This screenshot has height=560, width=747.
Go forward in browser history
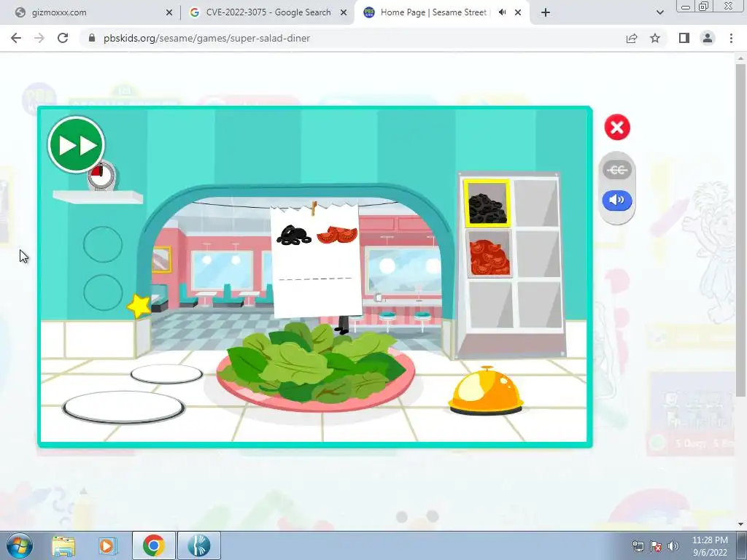(39, 38)
